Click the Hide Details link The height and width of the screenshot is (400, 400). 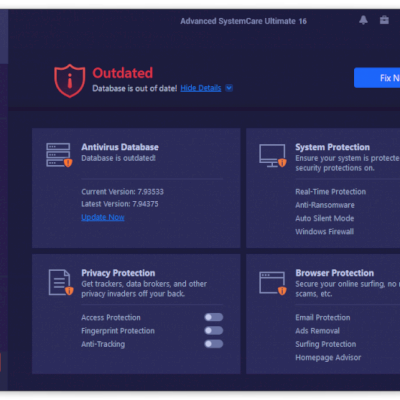point(201,88)
